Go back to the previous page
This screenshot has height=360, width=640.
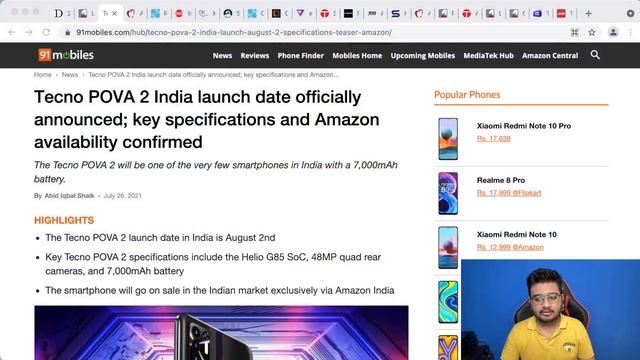click(11, 32)
